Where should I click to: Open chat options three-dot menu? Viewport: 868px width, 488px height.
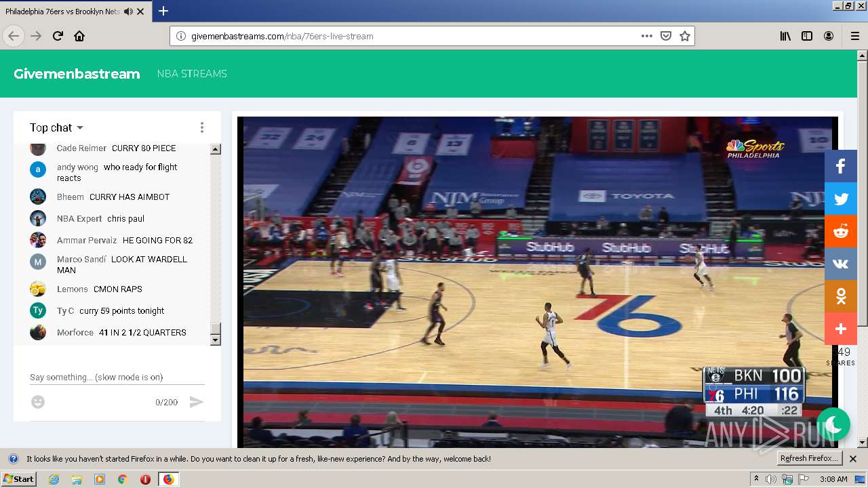pyautogui.click(x=201, y=127)
